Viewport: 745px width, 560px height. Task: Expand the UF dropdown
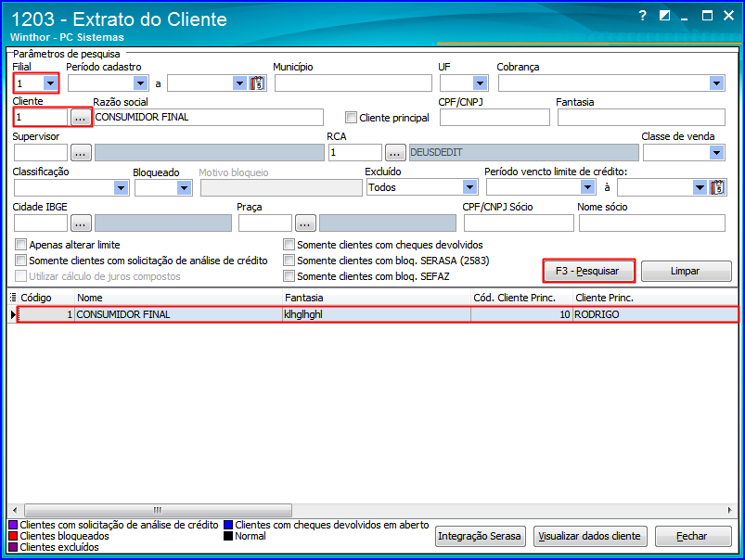pyautogui.click(x=481, y=83)
